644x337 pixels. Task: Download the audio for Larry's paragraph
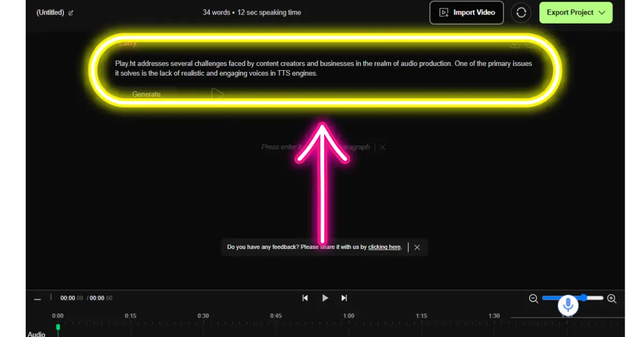(515, 45)
